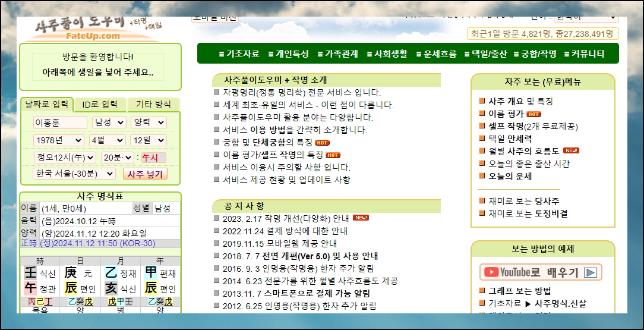Open 재미로 보는 당사주 link

click(523, 202)
